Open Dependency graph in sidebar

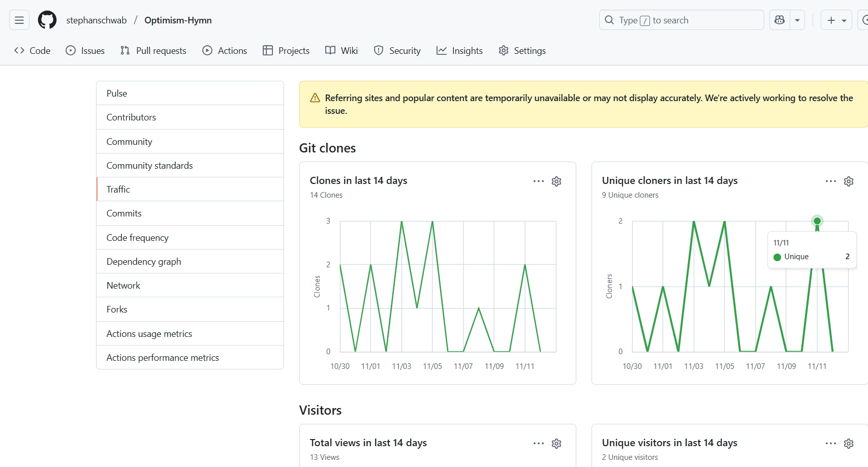point(144,262)
